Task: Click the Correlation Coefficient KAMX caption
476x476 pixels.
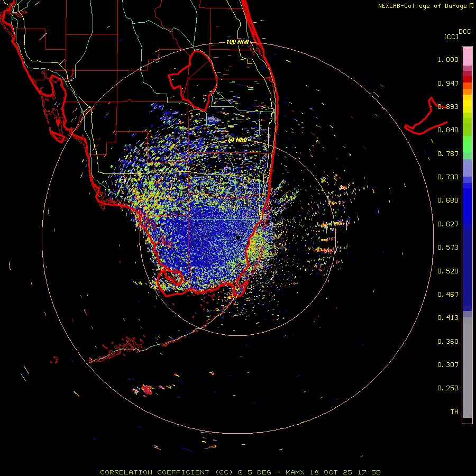Action: click(x=240, y=472)
